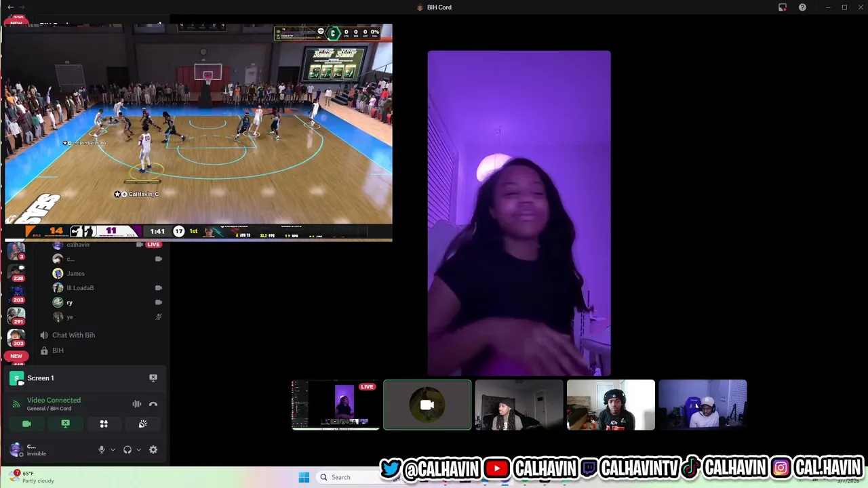Open User Settings gear
The height and width of the screenshot is (488, 868).
point(153,449)
